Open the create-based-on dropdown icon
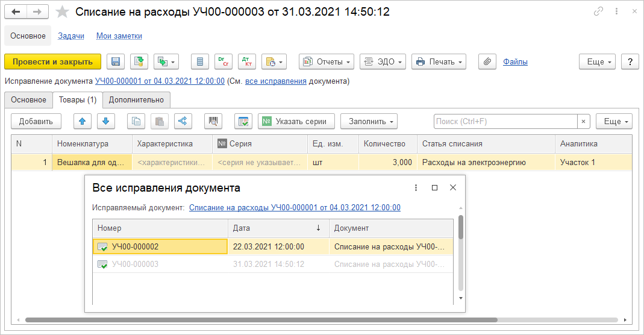644x335 pixels. 166,62
